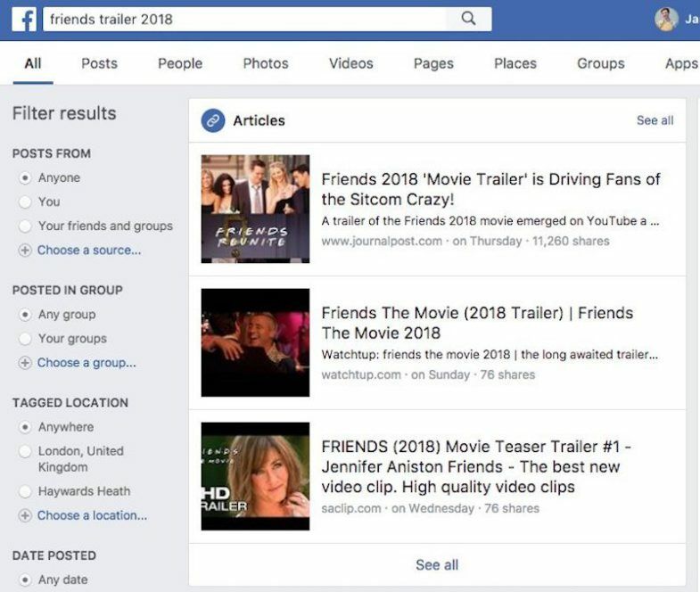
Task: Select Any date radio button
Action: [25, 580]
